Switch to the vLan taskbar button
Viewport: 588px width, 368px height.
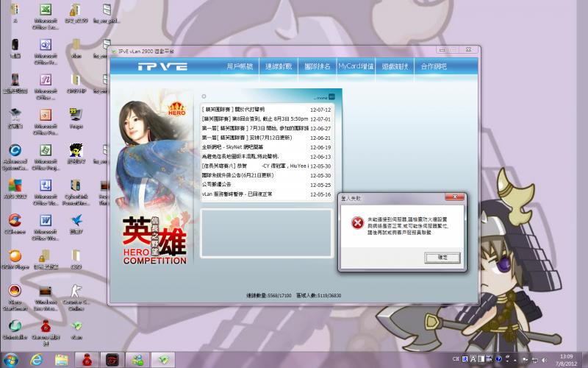162,360
